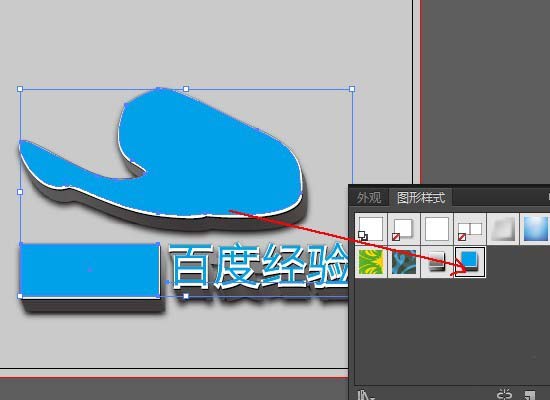Apply the green yellow foliage pattern style
This screenshot has height=400, width=550.
(x=371, y=262)
